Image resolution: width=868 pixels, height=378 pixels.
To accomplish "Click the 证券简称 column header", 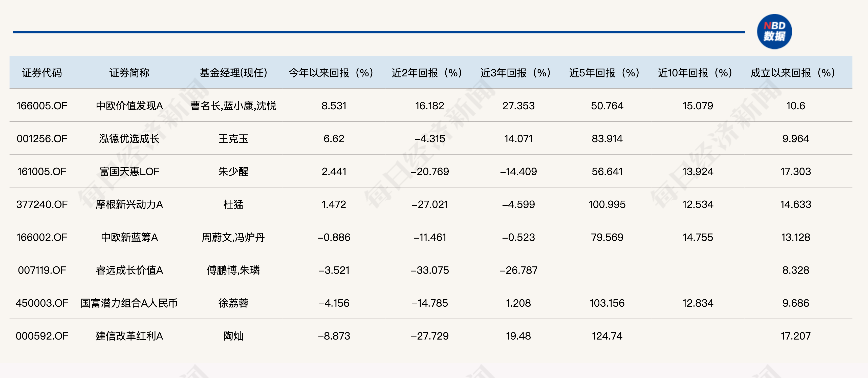I will [x=129, y=73].
